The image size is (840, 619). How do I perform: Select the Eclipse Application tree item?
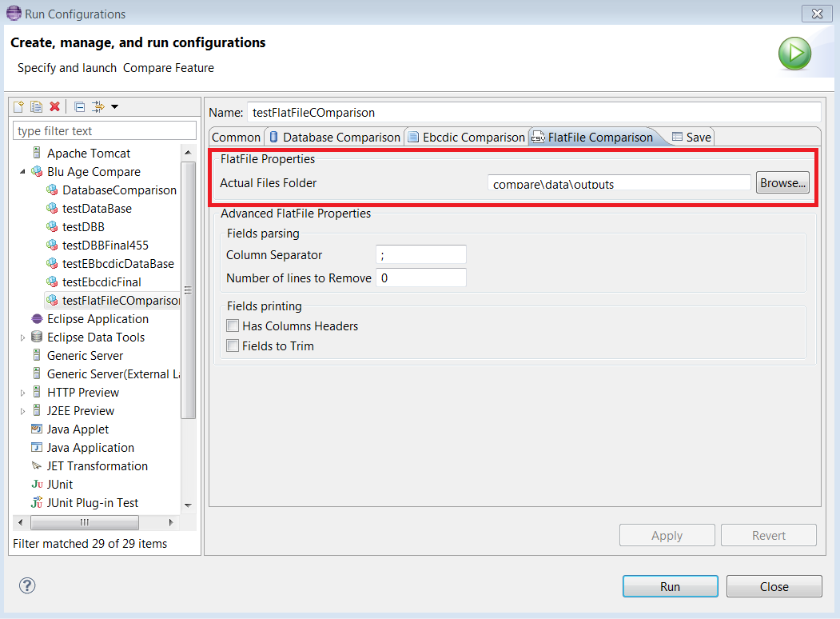click(98, 319)
